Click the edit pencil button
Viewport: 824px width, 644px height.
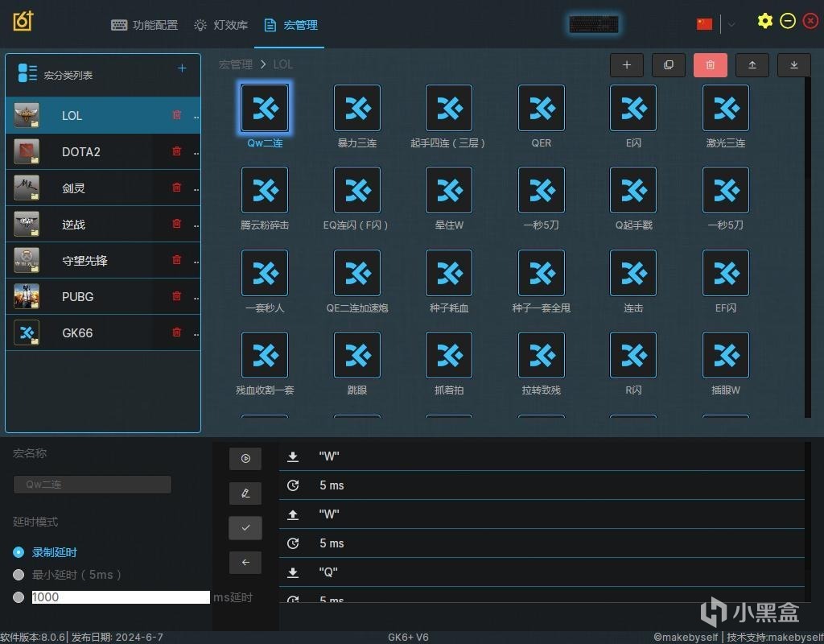(245, 493)
